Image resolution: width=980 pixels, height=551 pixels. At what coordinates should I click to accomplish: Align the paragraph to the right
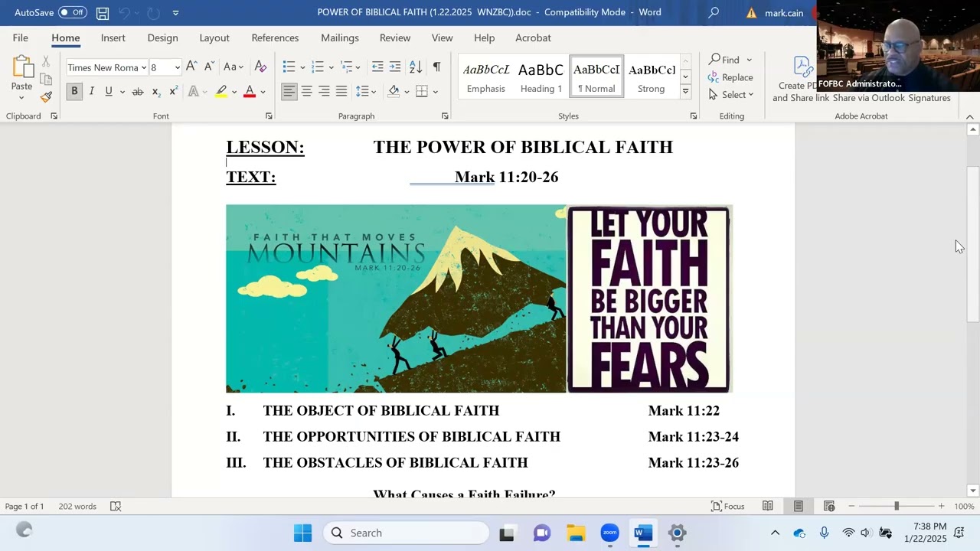(x=324, y=92)
